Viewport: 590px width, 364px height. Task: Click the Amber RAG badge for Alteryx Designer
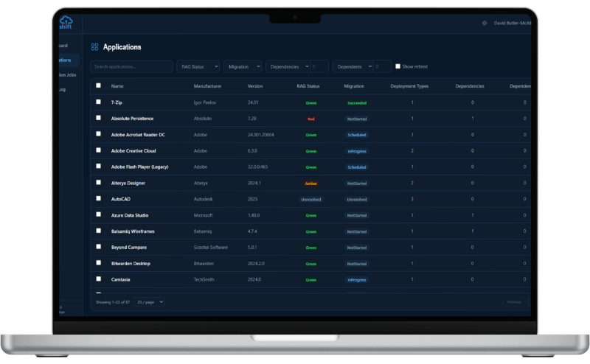click(310, 183)
